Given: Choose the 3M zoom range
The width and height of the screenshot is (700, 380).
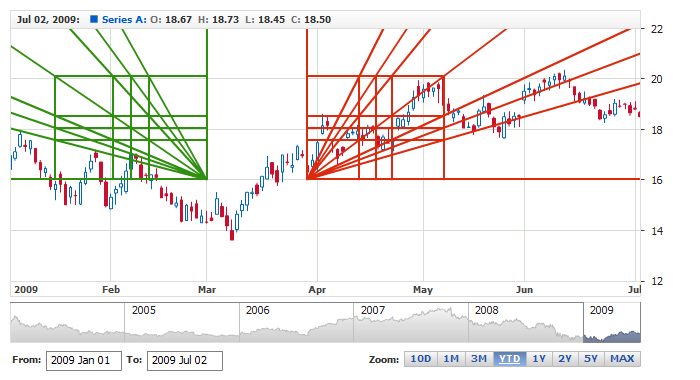Looking at the screenshot, I should click(479, 359).
